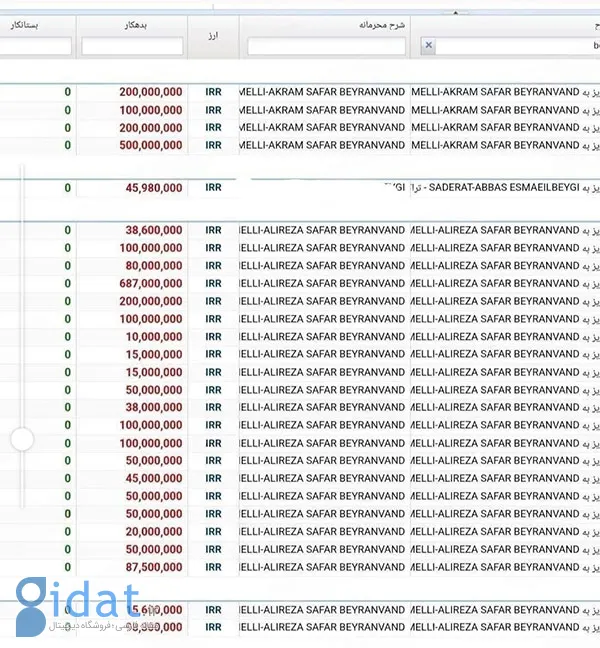Click the 0 credit value in the 87,500,000 row
The image size is (600, 648).
(68, 567)
